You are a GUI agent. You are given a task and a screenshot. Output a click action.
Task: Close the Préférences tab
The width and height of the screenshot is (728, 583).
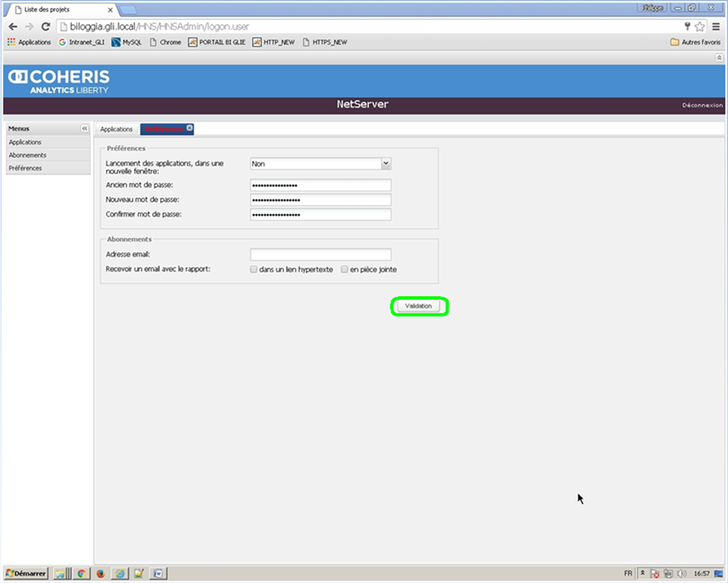189,128
